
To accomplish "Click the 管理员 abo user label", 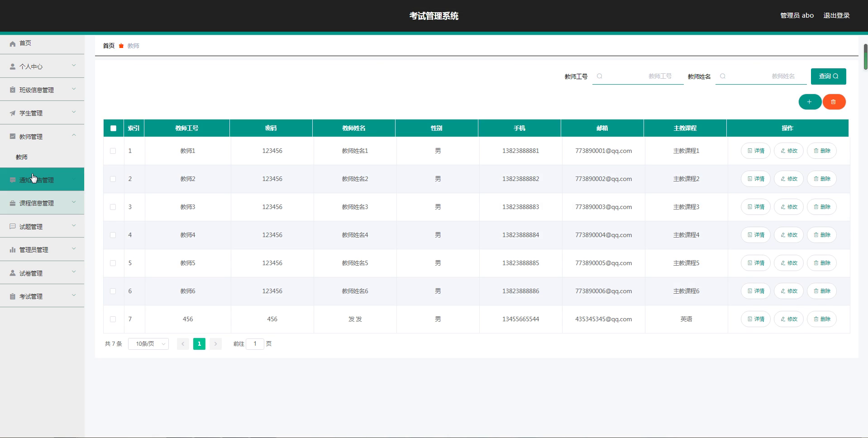I will click(797, 15).
